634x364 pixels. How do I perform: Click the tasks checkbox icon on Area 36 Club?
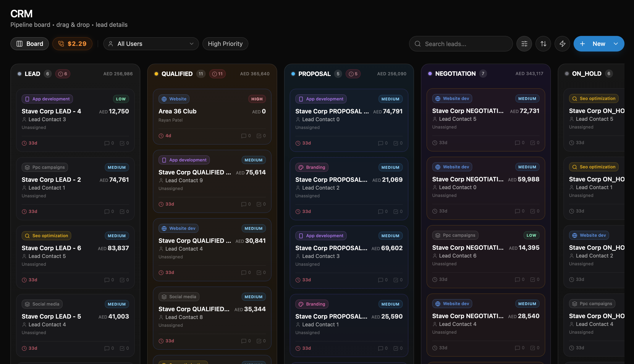pyautogui.click(x=259, y=136)
